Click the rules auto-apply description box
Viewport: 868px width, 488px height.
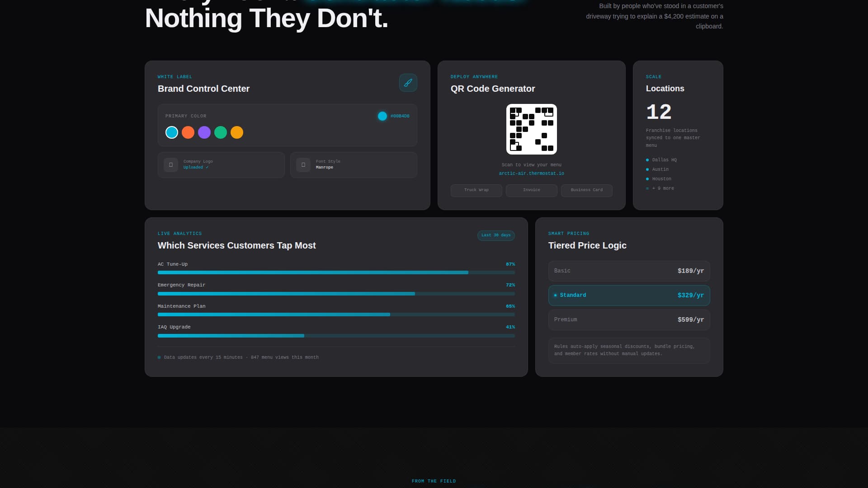click(629, 351)
